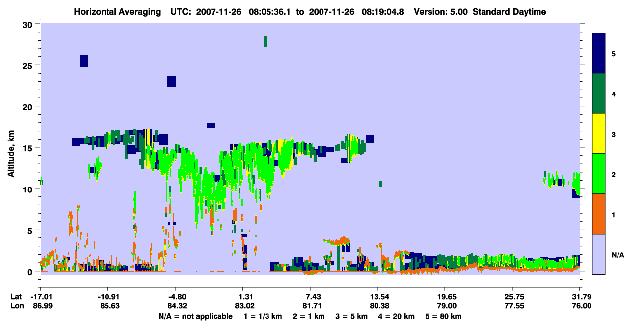Click the latitude value '13.54'

coord(377,297)
